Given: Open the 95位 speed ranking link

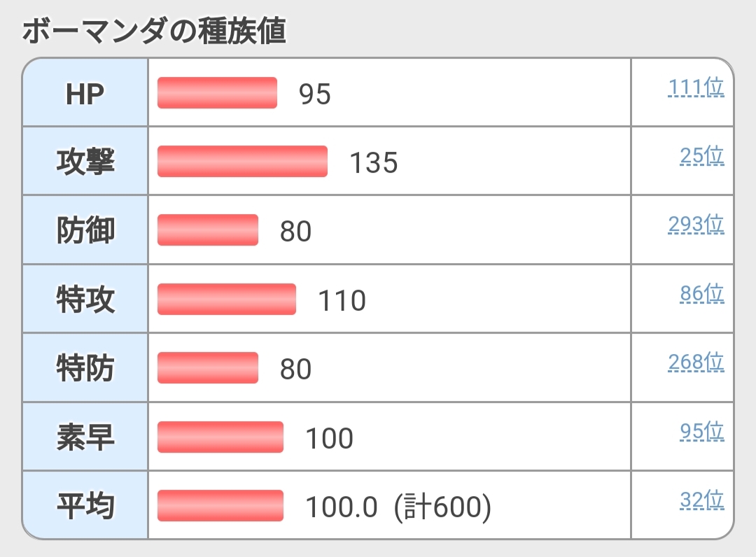Looking at the screenshot, I should 701,432.
